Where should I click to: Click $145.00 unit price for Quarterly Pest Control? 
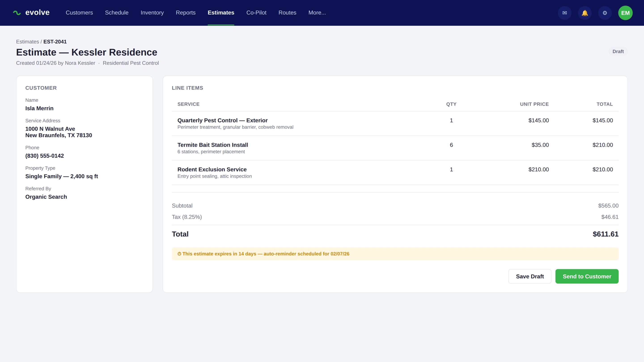[x=538, y=120]
